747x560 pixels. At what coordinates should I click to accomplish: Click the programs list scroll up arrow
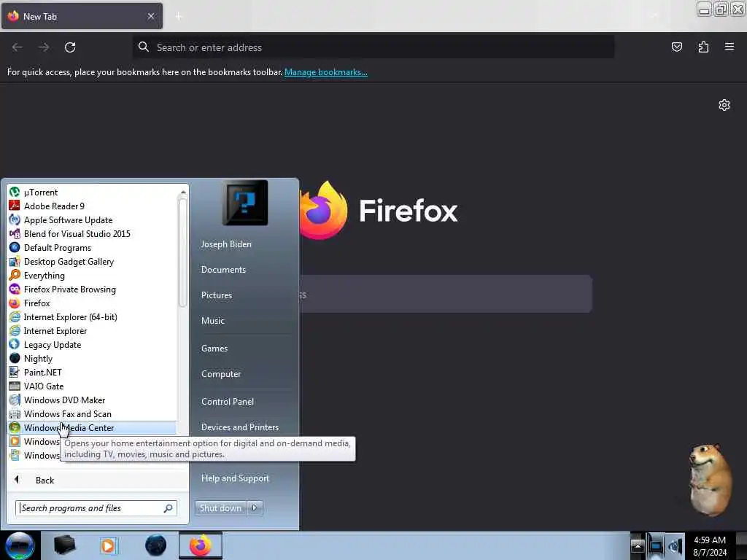click(183, 192)
